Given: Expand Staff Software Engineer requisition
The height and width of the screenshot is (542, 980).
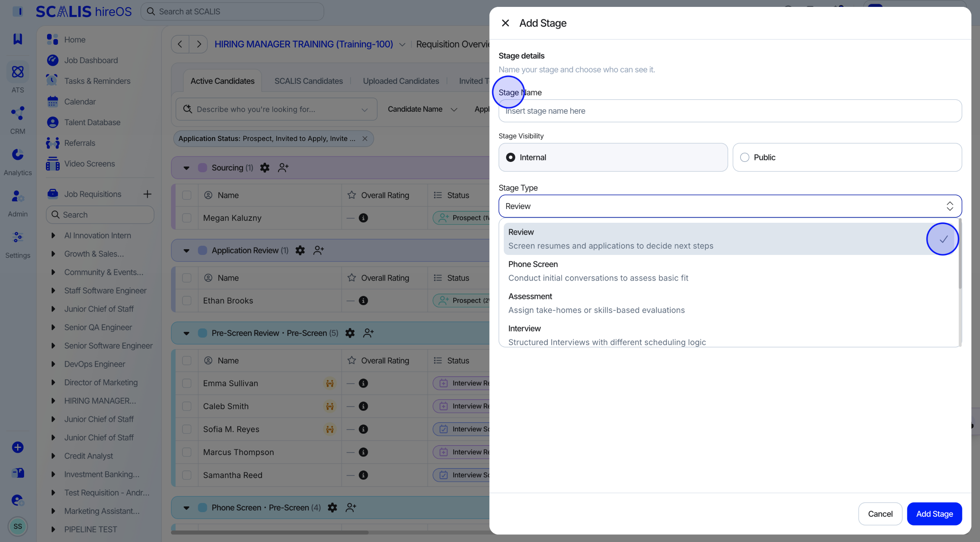Looking at the screenshot, I should click(53, 291).
